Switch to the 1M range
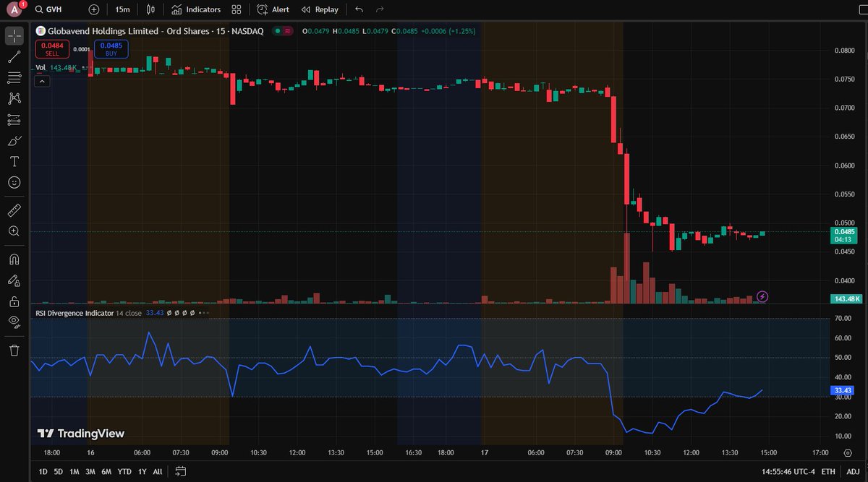 coord(75,471)
